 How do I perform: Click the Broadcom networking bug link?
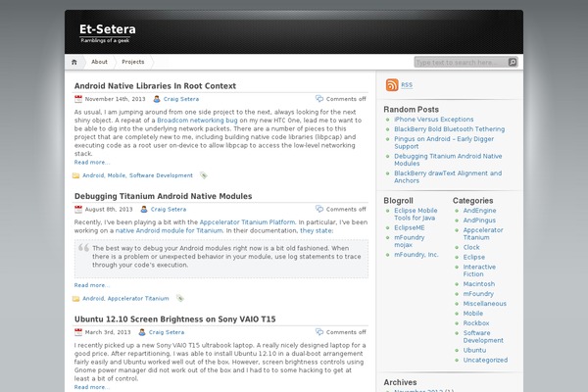point(197,121)
